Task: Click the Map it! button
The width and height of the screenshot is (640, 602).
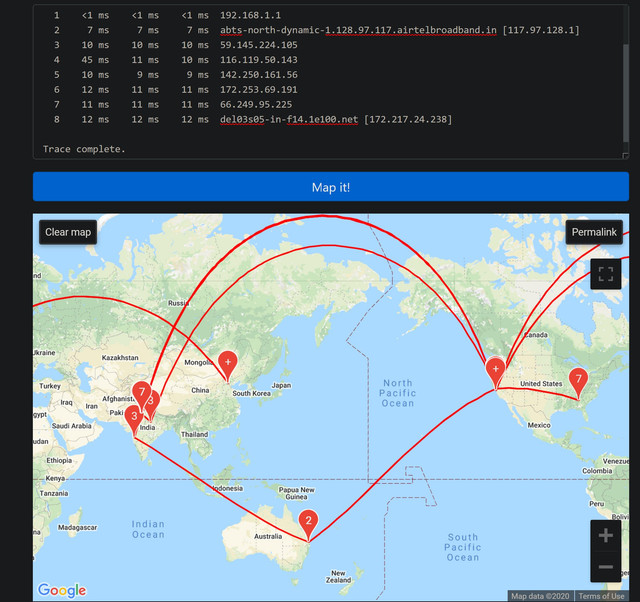Action: click(x=330, y=187)
